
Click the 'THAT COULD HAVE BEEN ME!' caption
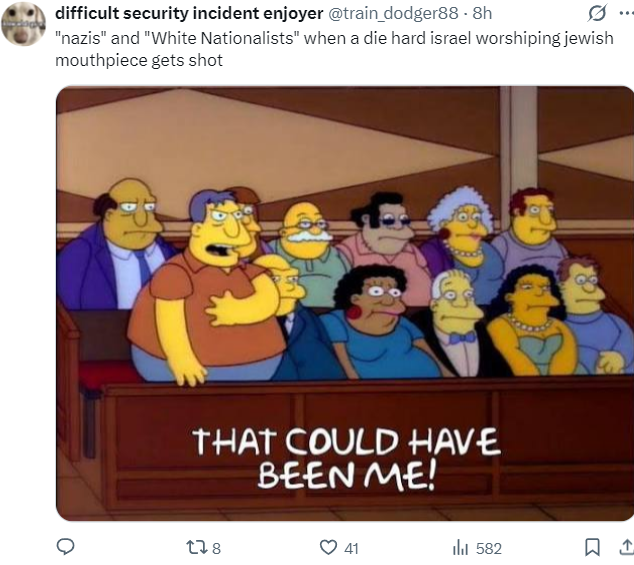coord(346,458)
